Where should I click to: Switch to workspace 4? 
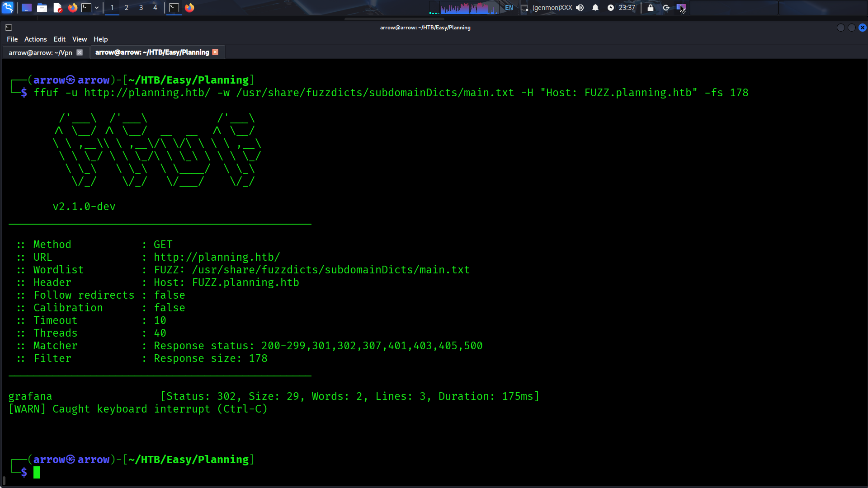point(155,8)
